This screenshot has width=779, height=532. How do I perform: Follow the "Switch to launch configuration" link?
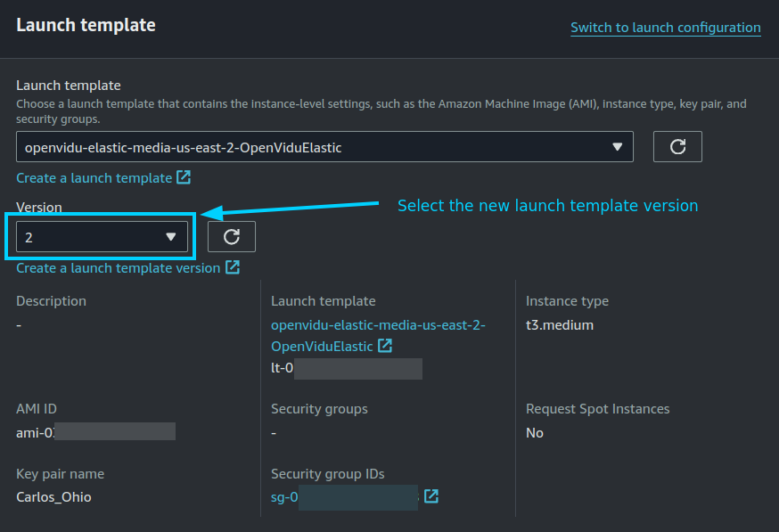pyautogui.click(x=665, y=28)
